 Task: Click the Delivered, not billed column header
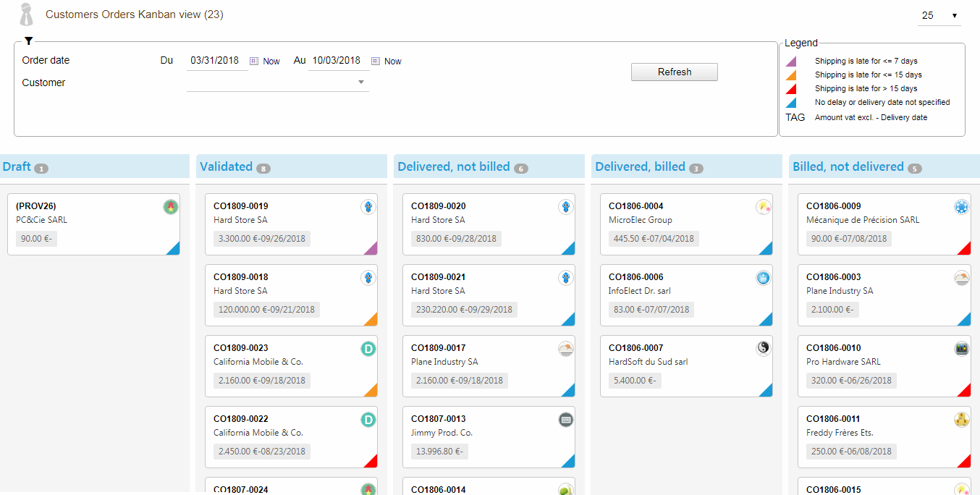coord(453,166)
